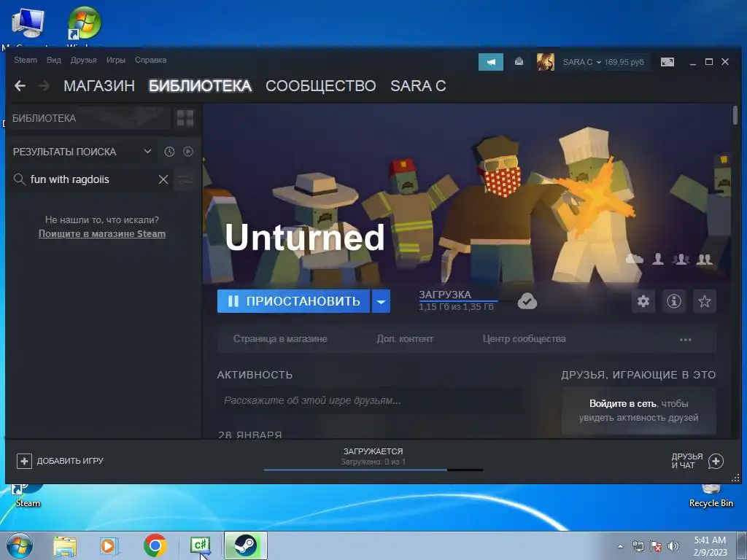The image size is (747, 560).
Task: Open the Steam inbox envelope icon
Action: pos(519,61)
